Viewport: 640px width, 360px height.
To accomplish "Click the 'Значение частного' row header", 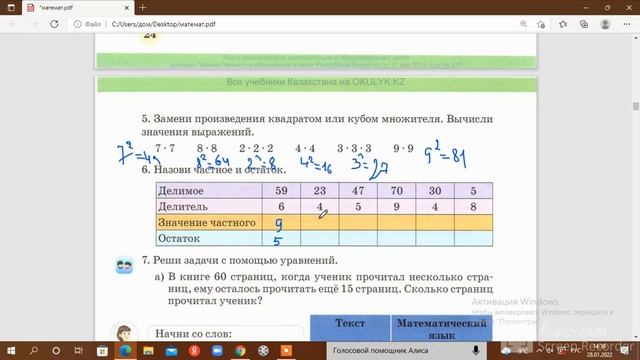I will [x=209, y=222].
